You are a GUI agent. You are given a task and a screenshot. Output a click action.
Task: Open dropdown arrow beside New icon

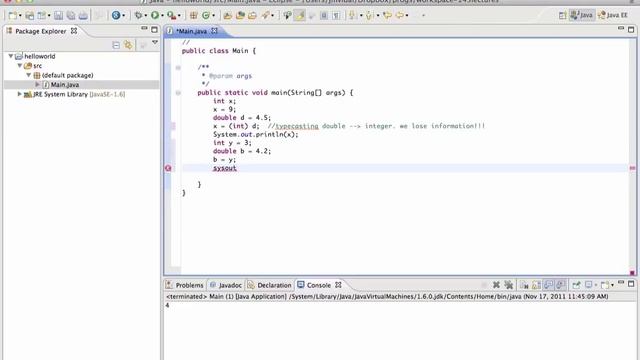(x=20, y=16)
